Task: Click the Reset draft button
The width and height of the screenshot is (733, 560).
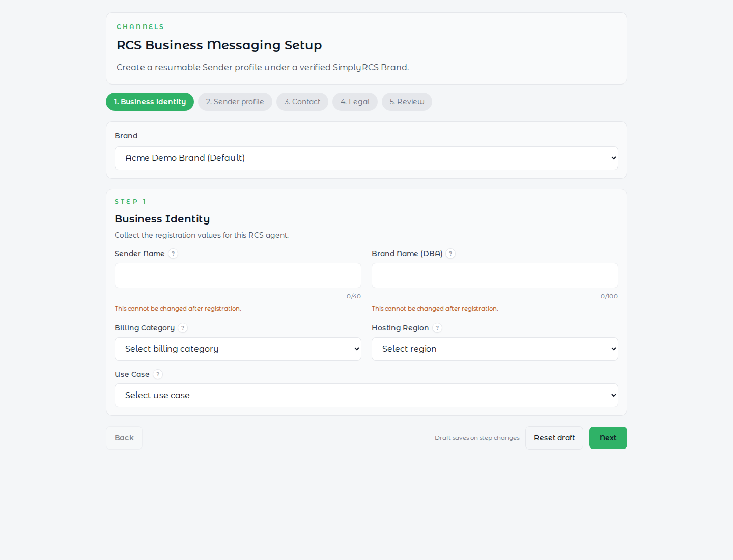Action: (x=554, y=438)
